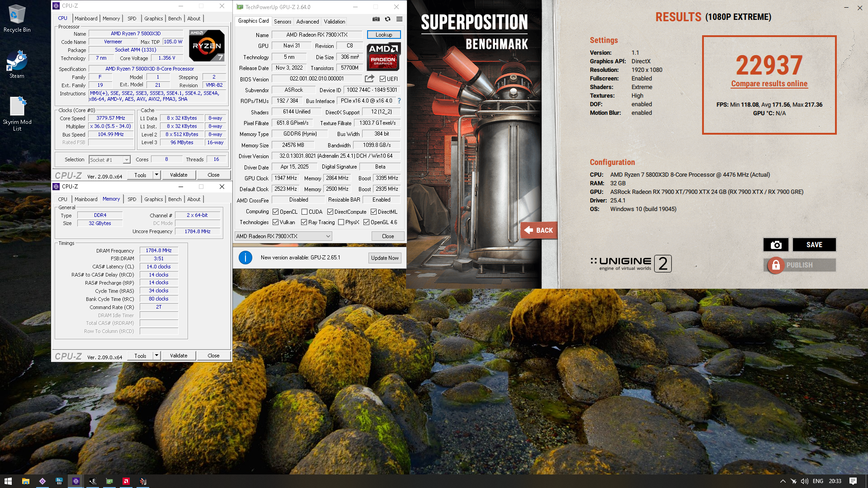Open the black 'E' app in the taskbar
Screen dimensions: 868x488
92,481
